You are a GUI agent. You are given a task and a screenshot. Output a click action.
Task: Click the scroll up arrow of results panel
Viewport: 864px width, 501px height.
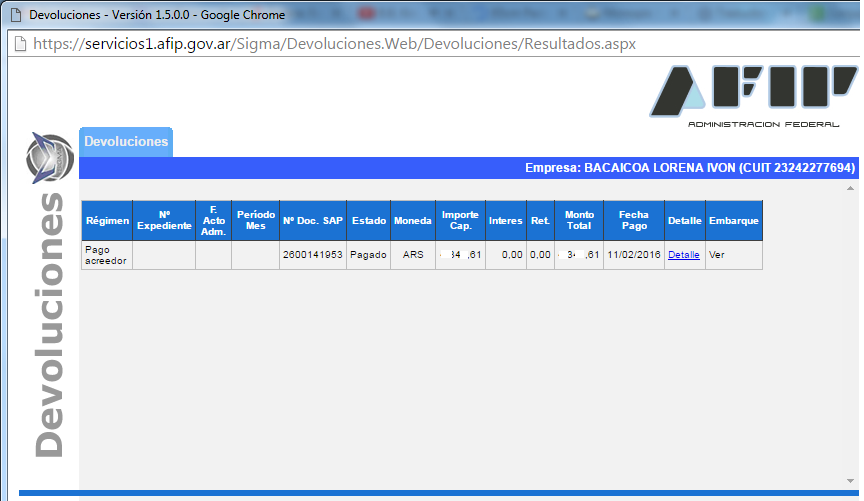pos(850,188)
